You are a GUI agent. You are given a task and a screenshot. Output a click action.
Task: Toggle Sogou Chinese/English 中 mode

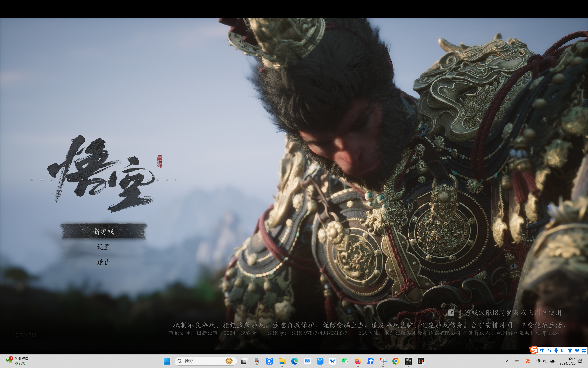click(x=542, y=351)
